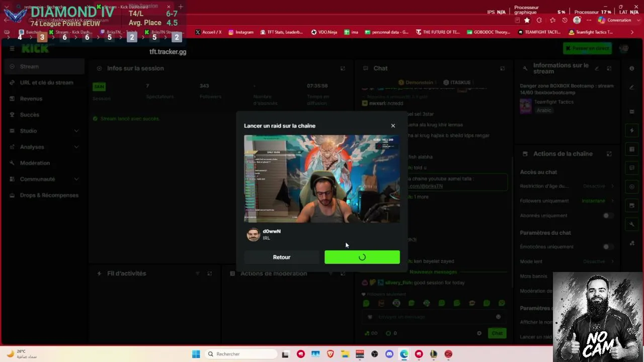Open Mode lent Désactivé setting
The image size is (644, 362).
(x=567, y=261)
